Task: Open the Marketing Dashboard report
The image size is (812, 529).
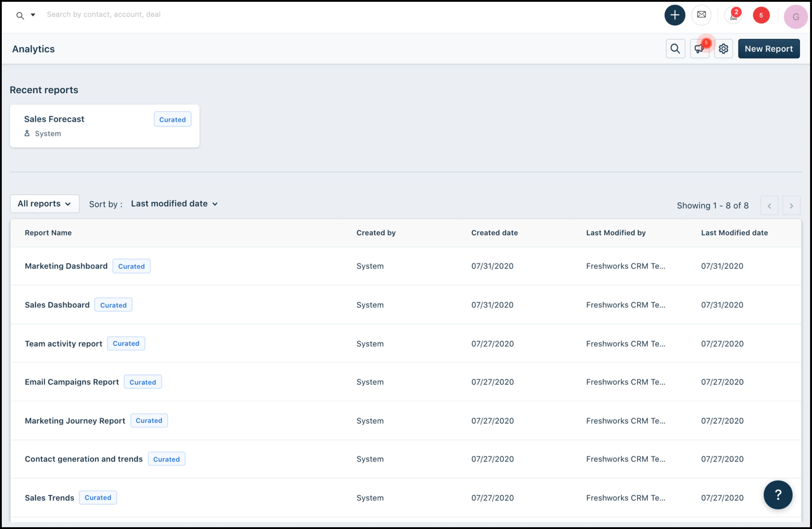Action: pyautogui.click(x=66, y=266)
